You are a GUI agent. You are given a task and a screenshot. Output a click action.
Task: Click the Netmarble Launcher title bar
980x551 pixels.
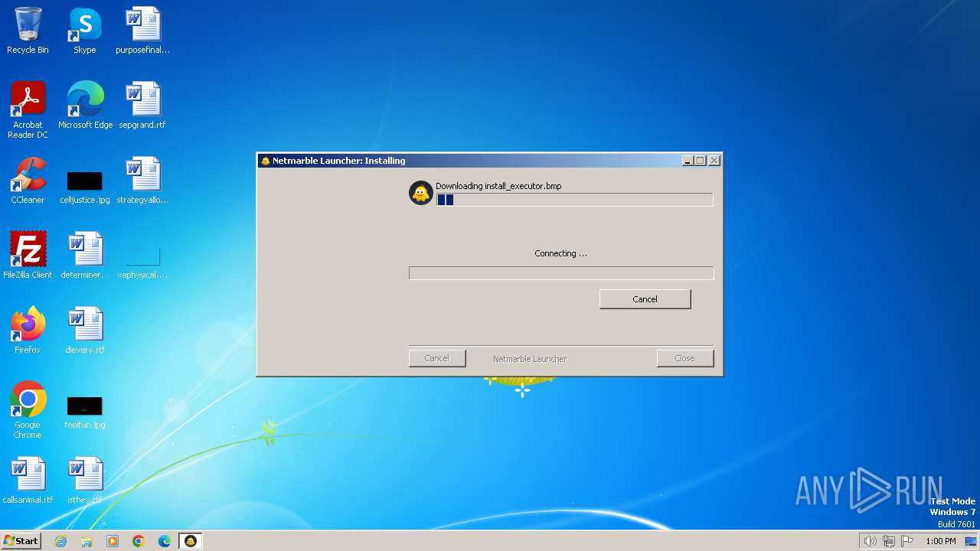point(469,161)
